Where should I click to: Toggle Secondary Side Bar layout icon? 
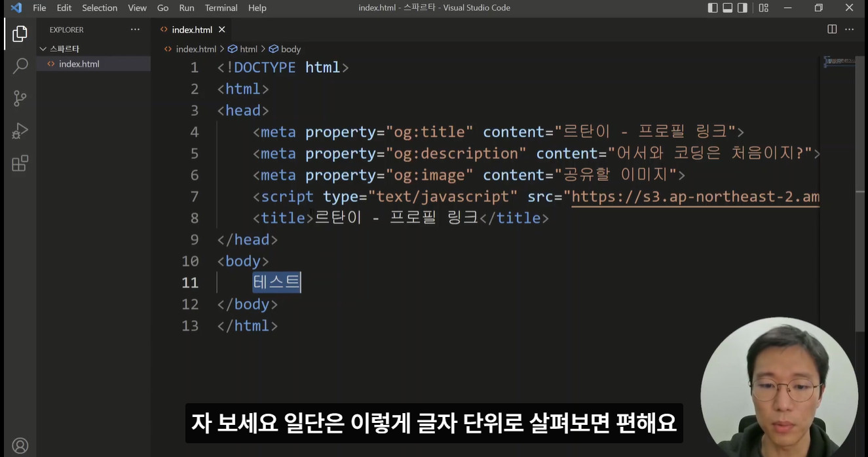(x=742, y=8)
